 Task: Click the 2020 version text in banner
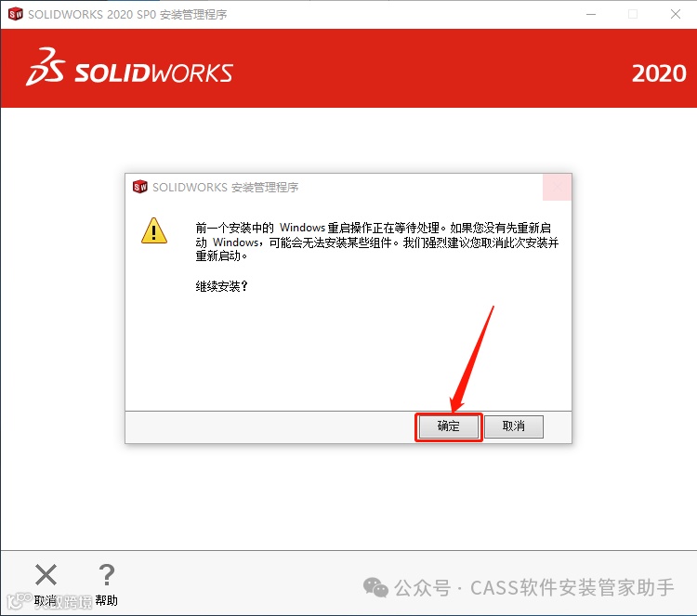(659, 73)
